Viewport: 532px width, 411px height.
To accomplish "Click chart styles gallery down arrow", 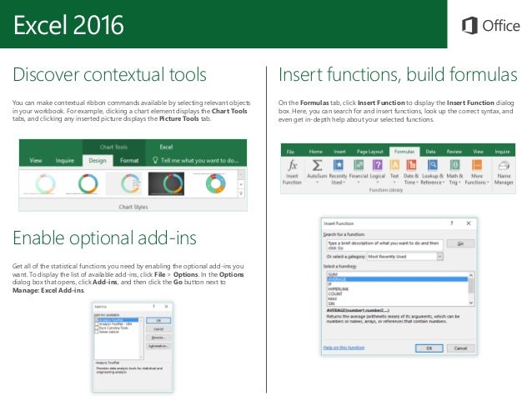I will tap(241, 184).
